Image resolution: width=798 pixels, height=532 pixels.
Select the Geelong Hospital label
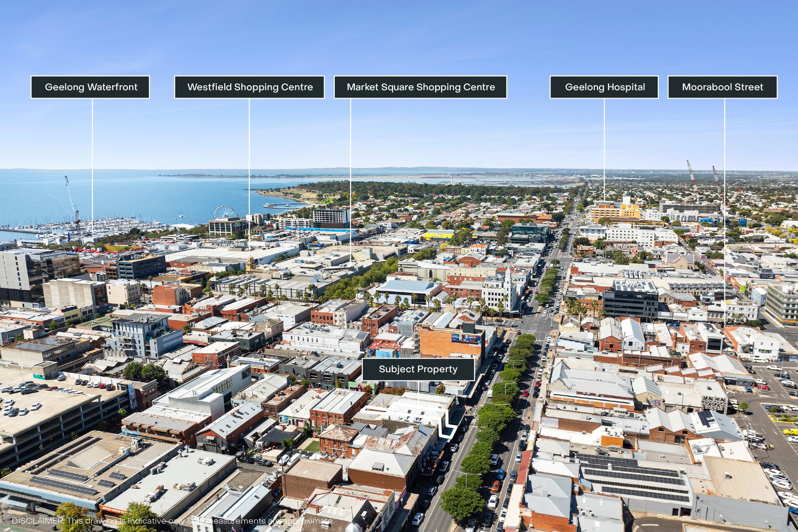604,87
